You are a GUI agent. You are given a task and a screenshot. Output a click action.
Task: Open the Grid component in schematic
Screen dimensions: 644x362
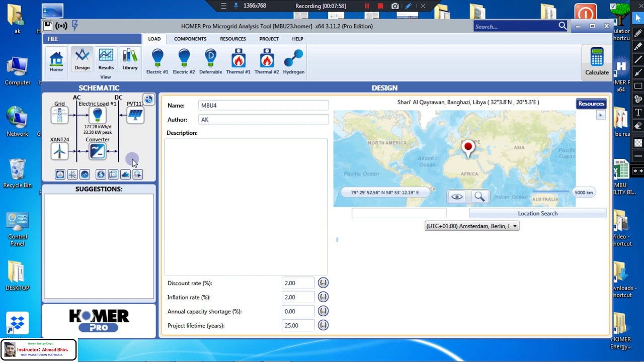point(59,115)
